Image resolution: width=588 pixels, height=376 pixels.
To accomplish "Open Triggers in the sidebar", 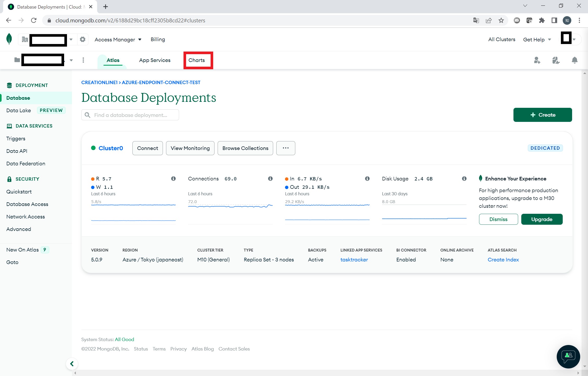I will [16, 139].
